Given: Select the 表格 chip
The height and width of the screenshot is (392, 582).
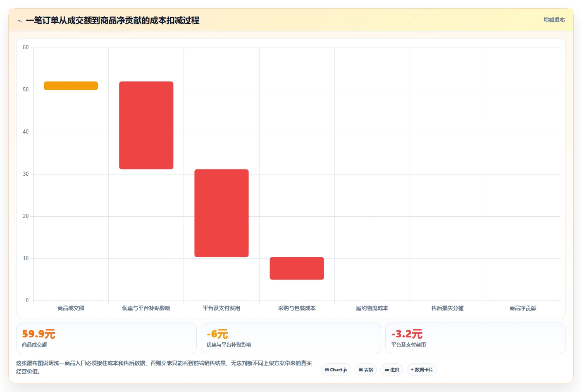Looking at the screenshot, I should pos(366,370).
